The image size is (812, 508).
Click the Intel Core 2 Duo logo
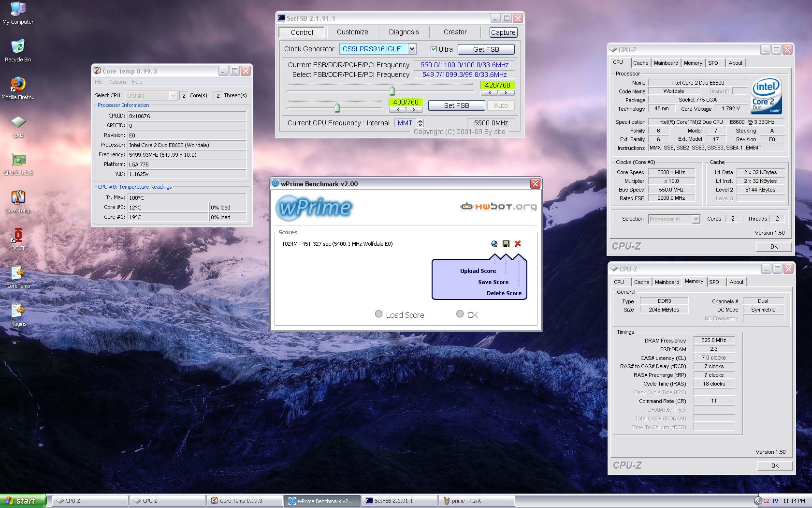click(x=766, y=96)
